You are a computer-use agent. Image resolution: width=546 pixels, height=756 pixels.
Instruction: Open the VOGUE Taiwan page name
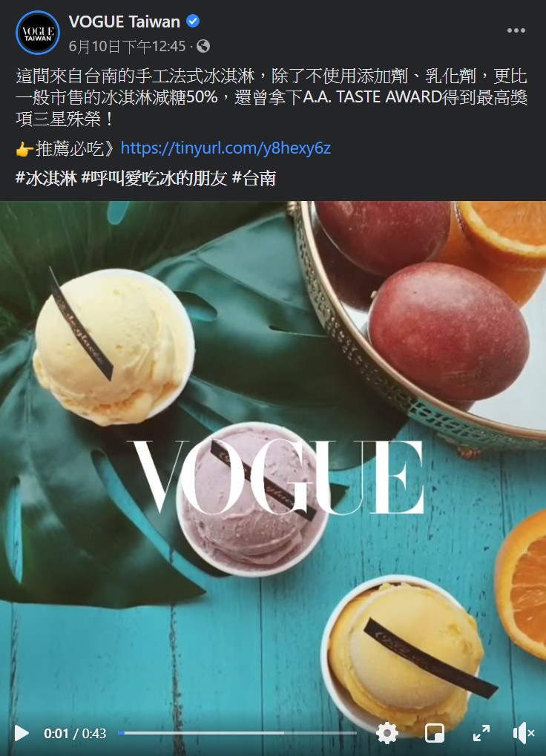125,22
